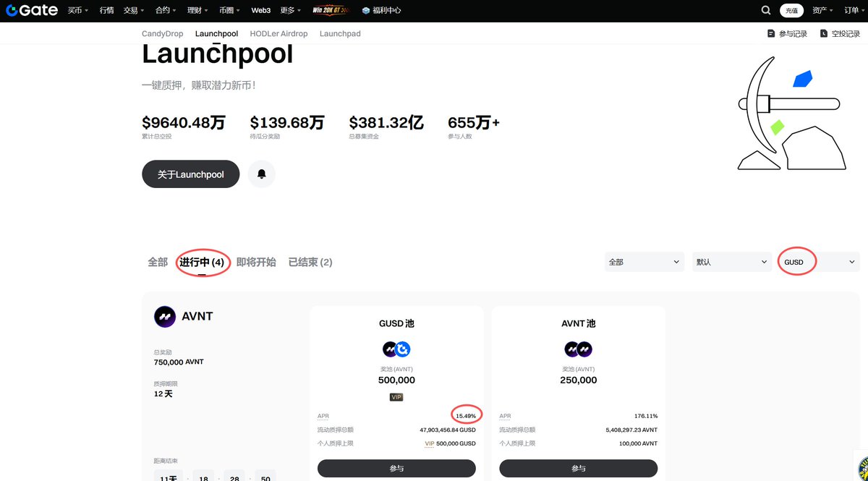This screenshot has width=868, height=481.
Task: Click the 250,000 AVNT pool reward amount
Action: tap(579, 380)
